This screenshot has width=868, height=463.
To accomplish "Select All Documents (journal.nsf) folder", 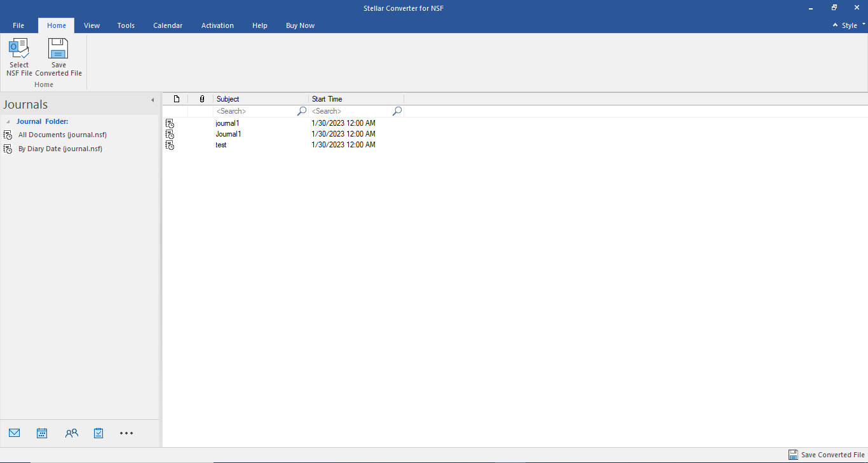I will 62,135.
